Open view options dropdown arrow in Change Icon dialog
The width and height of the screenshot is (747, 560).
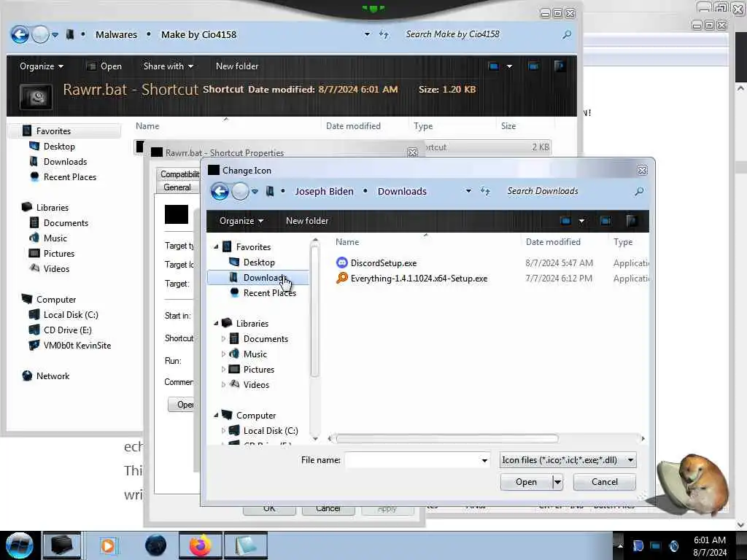[581, 221]
